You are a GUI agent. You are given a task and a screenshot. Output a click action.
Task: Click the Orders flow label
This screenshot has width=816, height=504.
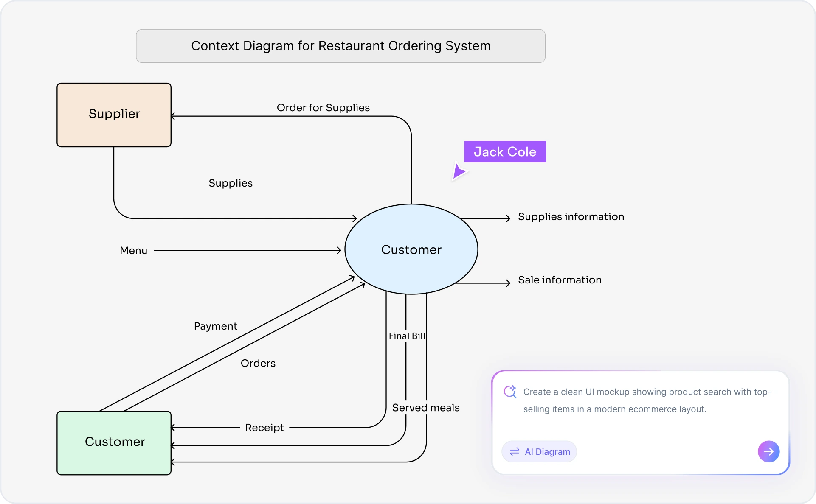coord(258,363)
